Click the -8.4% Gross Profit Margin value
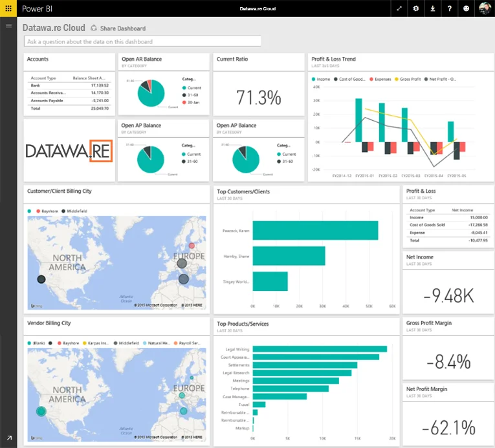Image resolution: width=495 pixels, height=448 pixels. 448,361
